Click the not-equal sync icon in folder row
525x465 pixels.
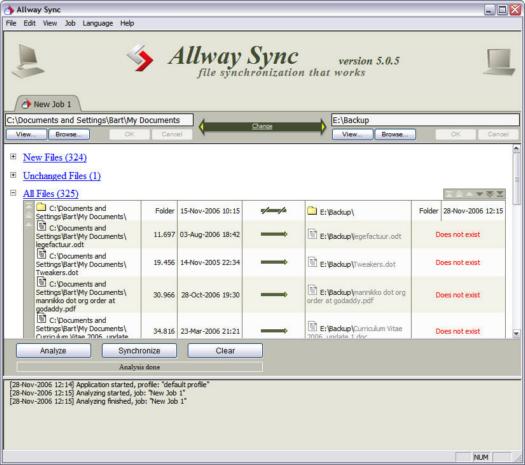click(x=274, y=211)
